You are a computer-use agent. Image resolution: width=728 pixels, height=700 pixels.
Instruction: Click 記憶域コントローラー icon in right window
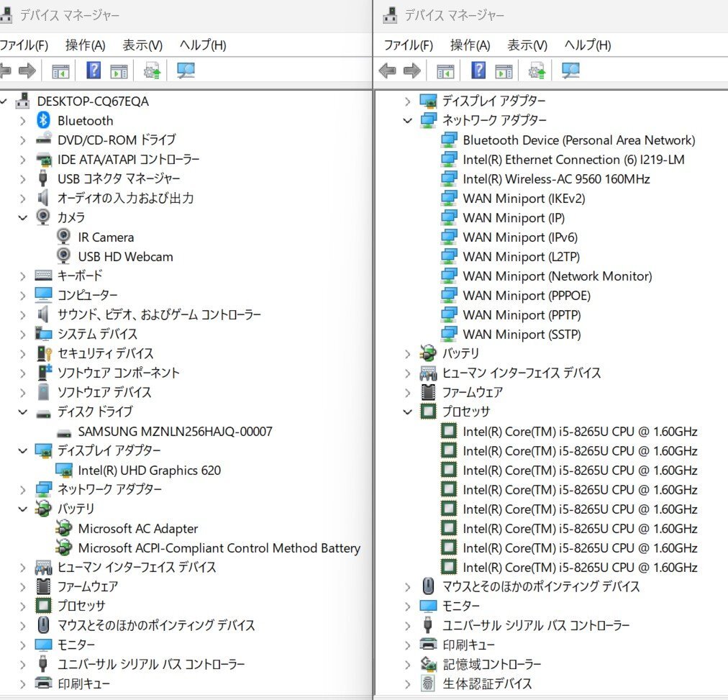tap(428, 664)
